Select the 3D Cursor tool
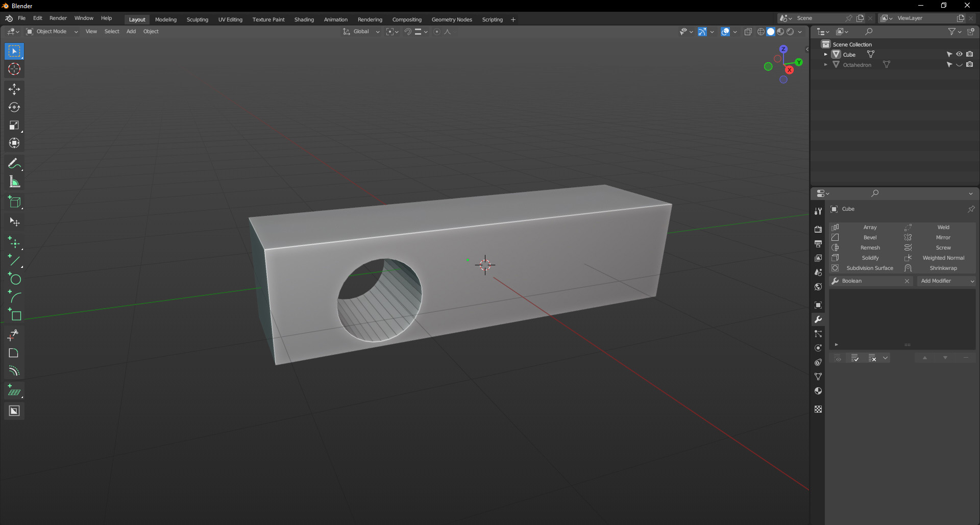The height and width of the screenshot is (525, 980). pos(14,69)
